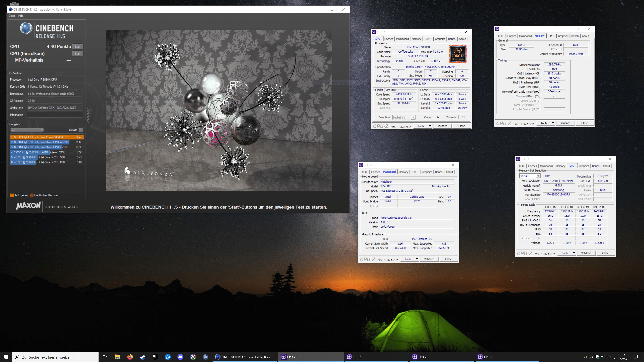Click the title bar icon of the CPU-Z SPD window
644x362 pixels.
pyautogui.click(x=518, y=159)
